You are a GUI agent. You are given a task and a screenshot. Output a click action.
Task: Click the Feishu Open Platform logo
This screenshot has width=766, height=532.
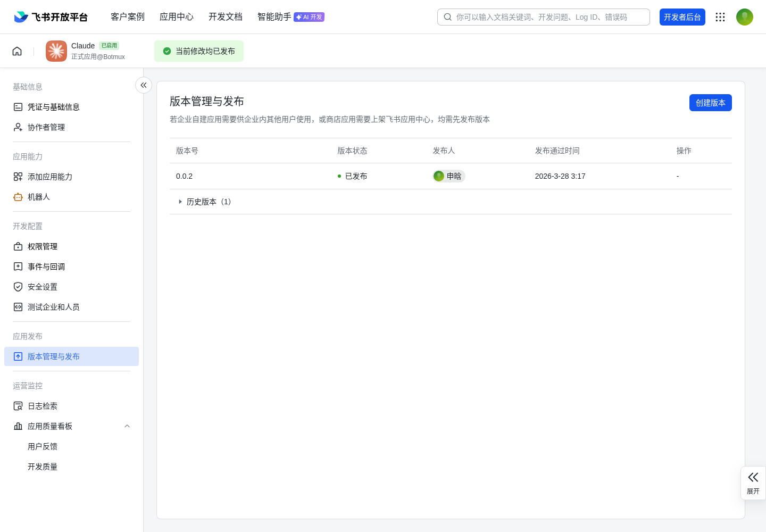point(51,17)
